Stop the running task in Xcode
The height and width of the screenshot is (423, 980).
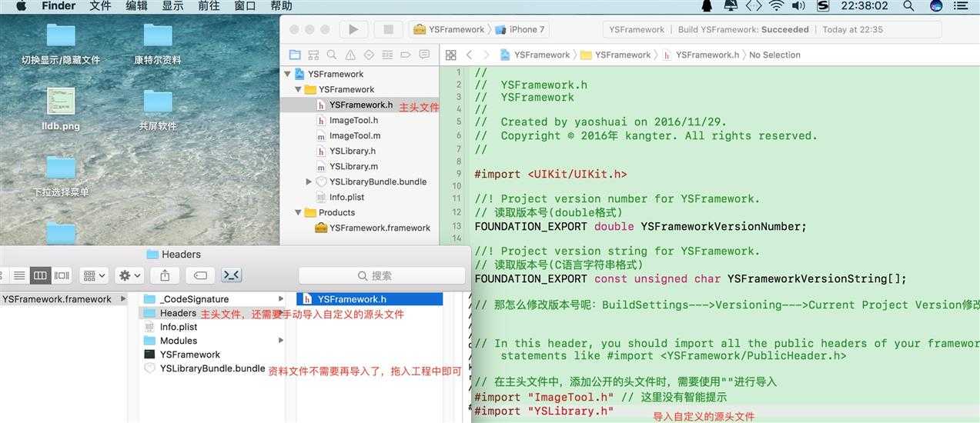point(388,29)
